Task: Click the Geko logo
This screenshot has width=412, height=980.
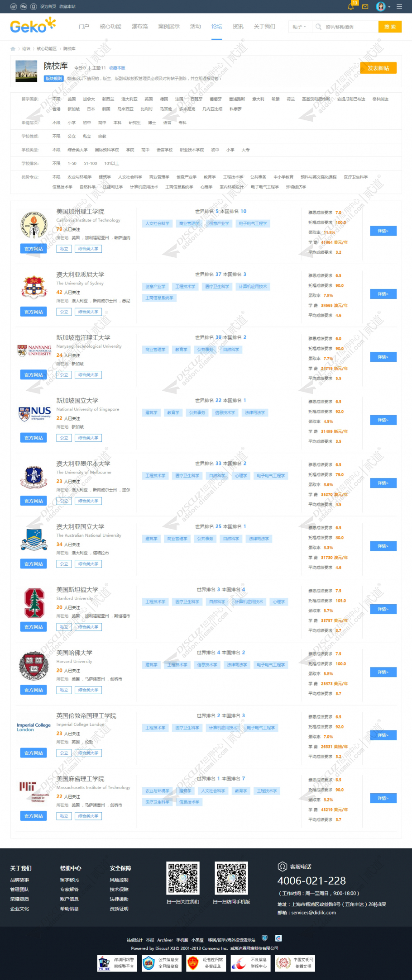Action: 33,26
